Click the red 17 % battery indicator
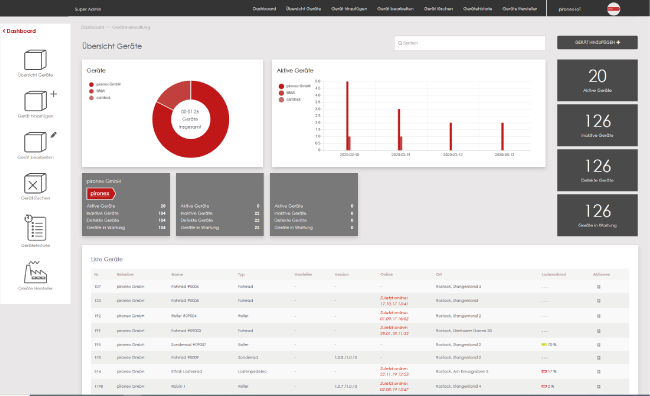Viewport: 650px width, 396px height. 549,372
